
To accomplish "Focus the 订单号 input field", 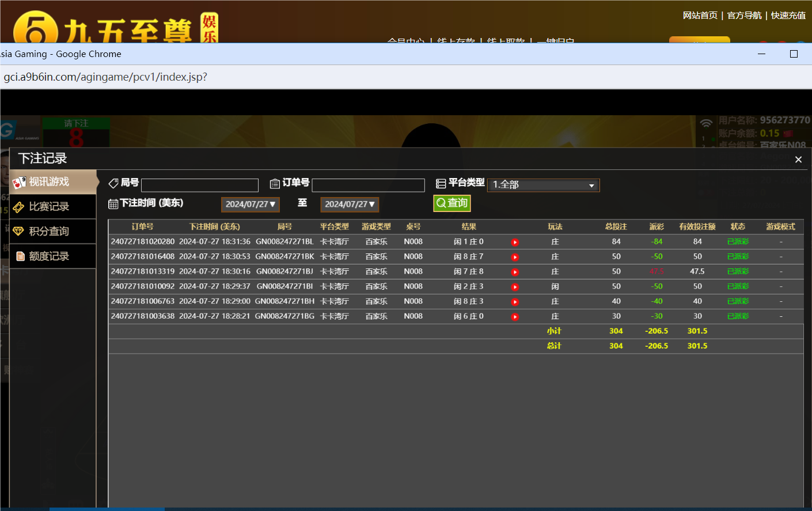I will coord(368,185).
